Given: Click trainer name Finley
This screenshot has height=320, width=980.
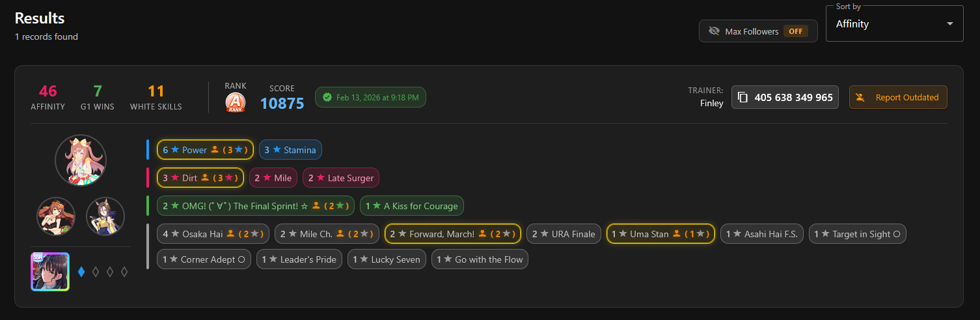Looking at the screenshot, I should [x=712, y=103].
